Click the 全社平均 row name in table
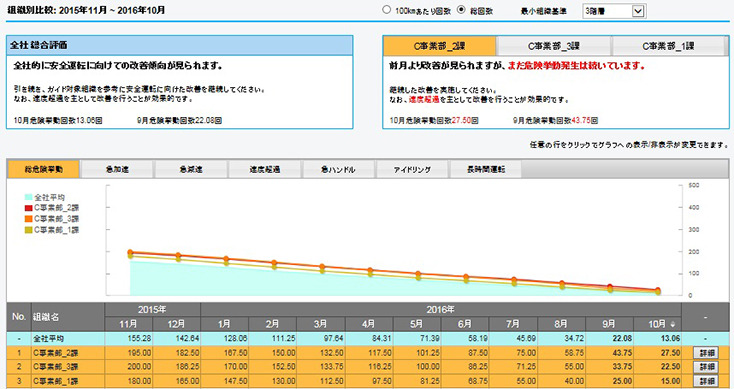734x389 pixels. [48, 338]
